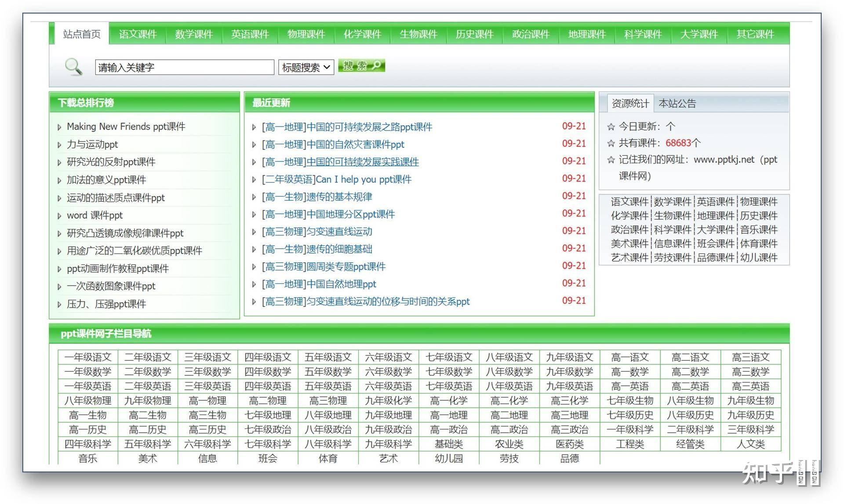Open 九年级英语 in subcategory navigation

point(569,386)
